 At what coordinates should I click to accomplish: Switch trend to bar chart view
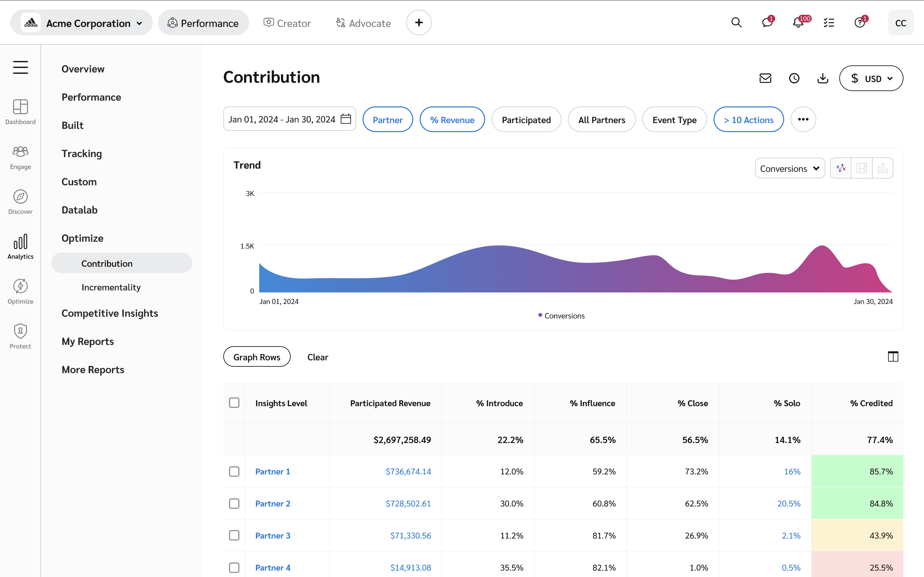tap(882, 168)
